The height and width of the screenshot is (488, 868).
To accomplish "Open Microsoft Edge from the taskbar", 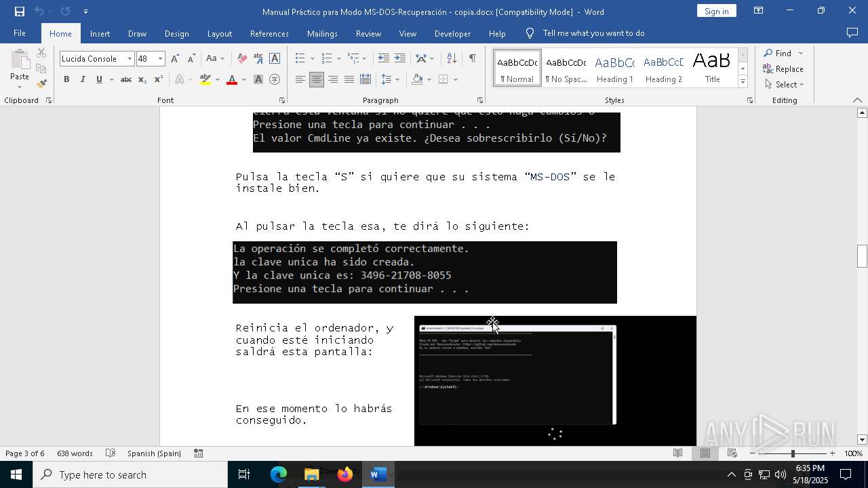I will (x=279, y=474).
